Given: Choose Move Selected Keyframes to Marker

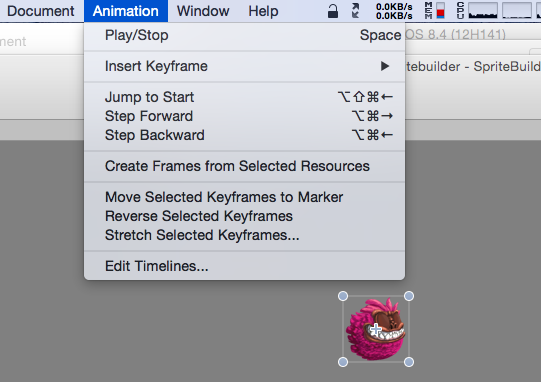Looking at the screenshot, I should [x=245, y=197].
